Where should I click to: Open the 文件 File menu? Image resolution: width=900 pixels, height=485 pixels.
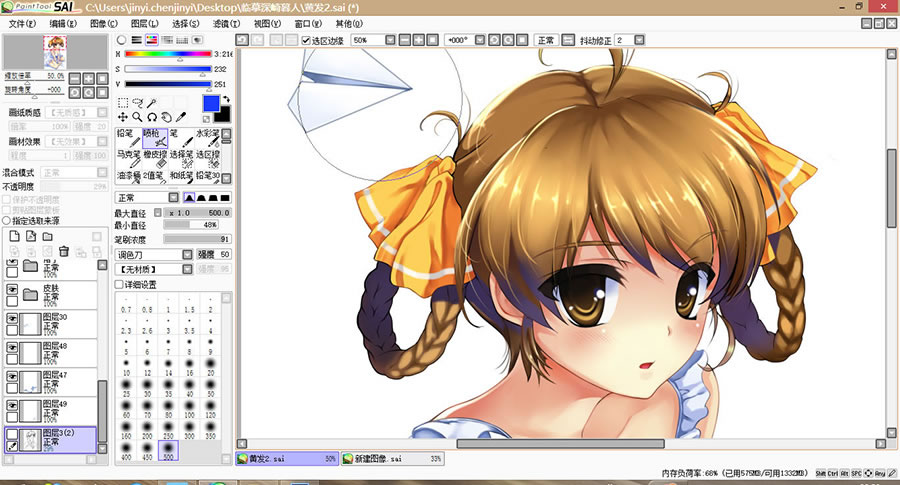click(22, 24)
